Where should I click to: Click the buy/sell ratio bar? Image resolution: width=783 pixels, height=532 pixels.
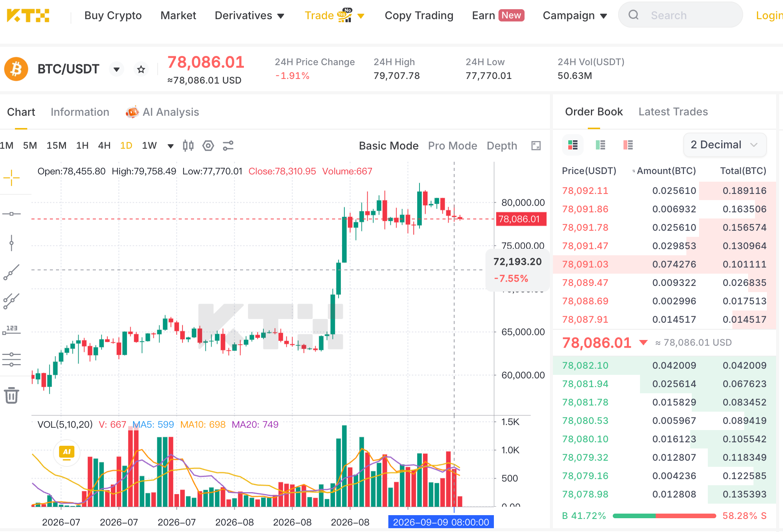click(664, 516)
